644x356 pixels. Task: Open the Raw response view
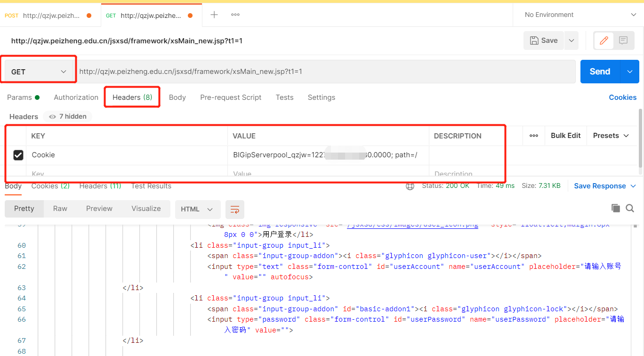pyautogui.click(x=60, y=208)
